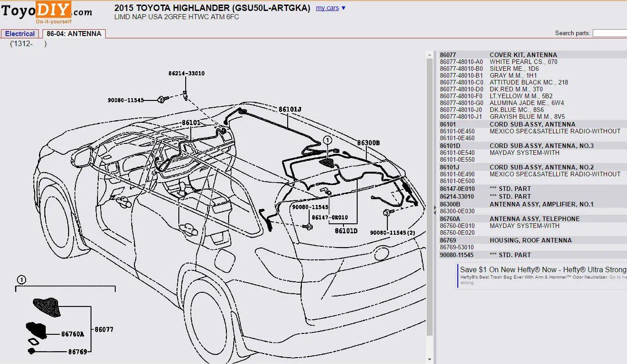Click the 86101D label in diagram

coord(346,231)
